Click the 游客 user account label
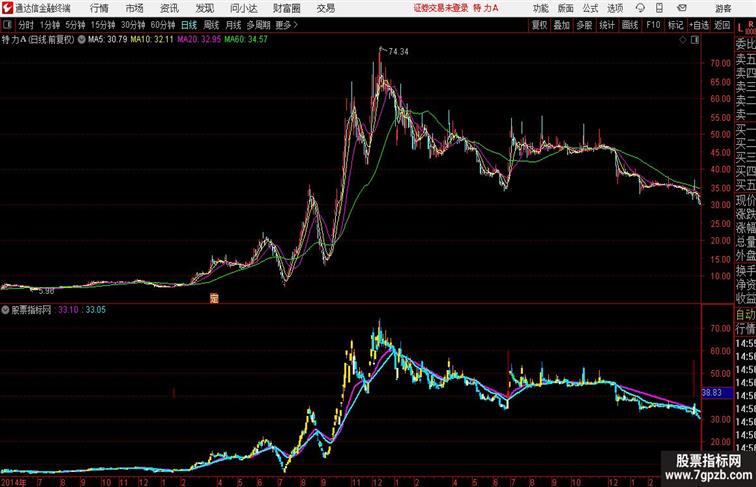 (x=723, y=8)
